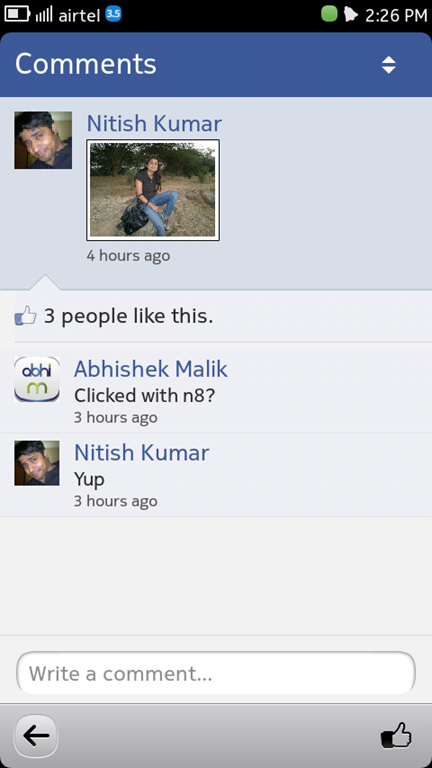Like the post with thumbs-up icon

coord(396,735)
